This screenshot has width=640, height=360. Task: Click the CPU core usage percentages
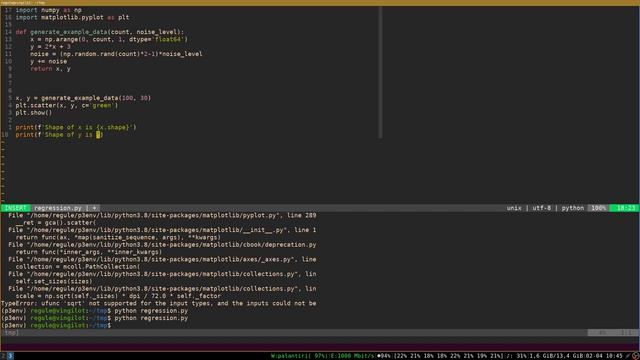[x=449, y=356]
